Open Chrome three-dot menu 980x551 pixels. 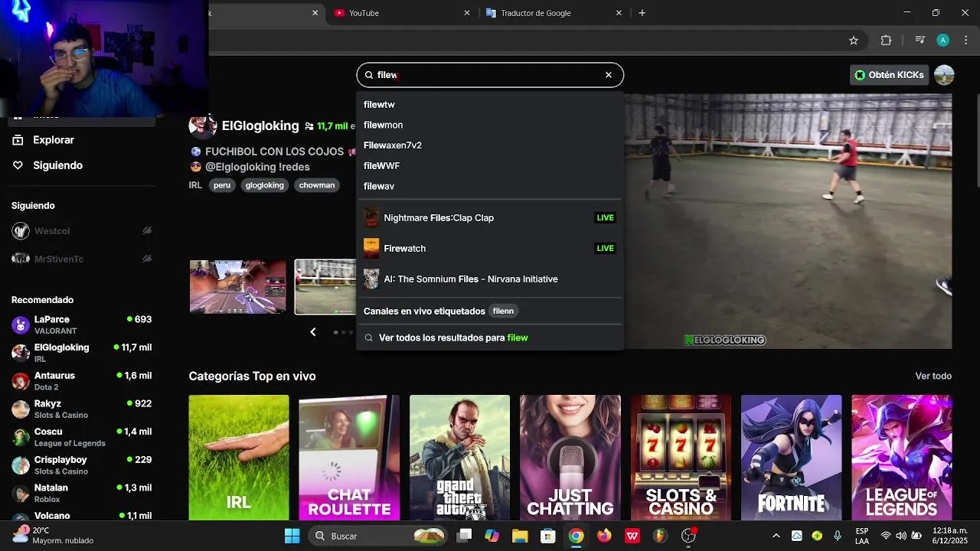(965, 41)
